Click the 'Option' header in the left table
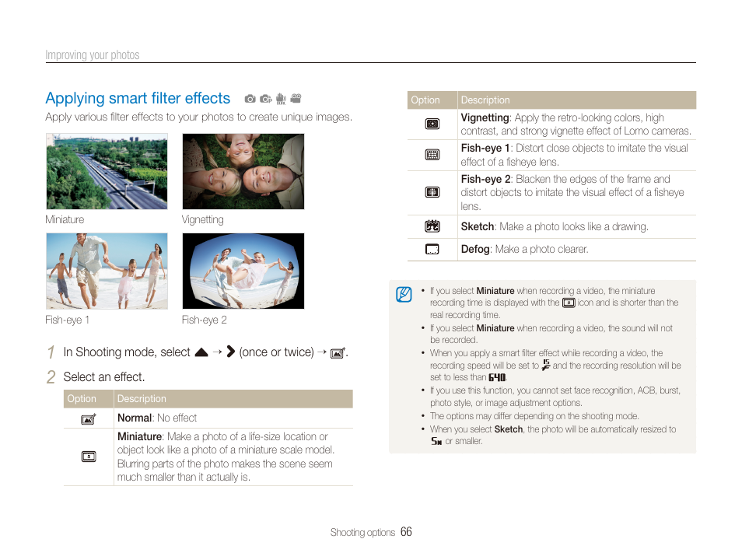Image resolution: width=742 pixels, height=560 pixels. tap(82, 398)
